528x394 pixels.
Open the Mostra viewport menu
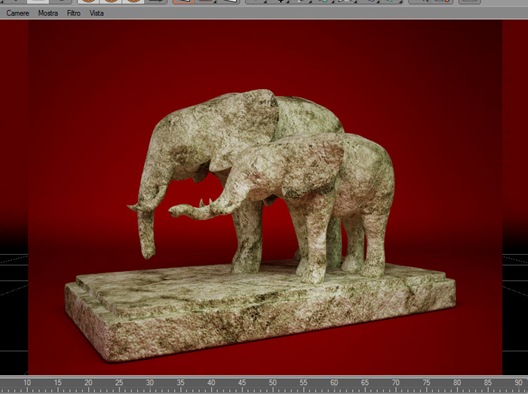pyautogui.click(x=48, y=13)
